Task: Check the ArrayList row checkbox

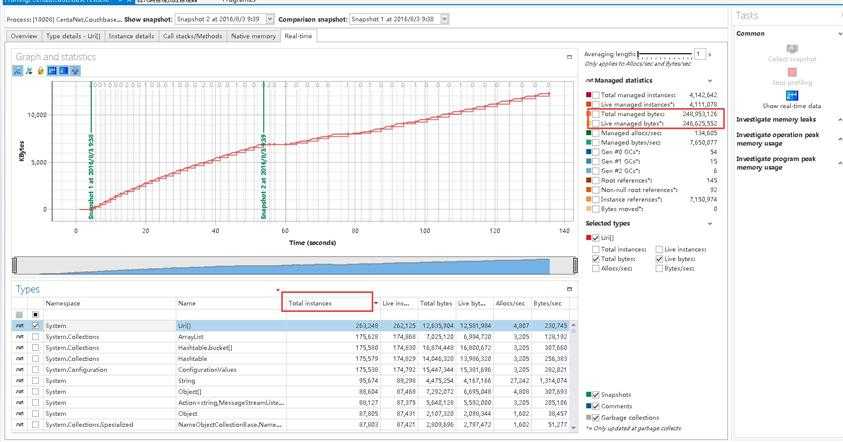Action: pyautogui.click(x=37, y=337)
